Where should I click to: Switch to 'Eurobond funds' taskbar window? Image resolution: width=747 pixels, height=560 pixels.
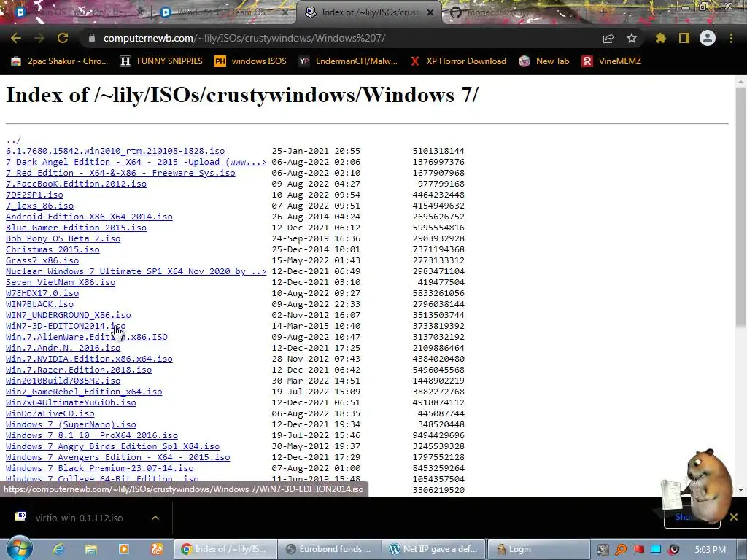tap(329, 549)
